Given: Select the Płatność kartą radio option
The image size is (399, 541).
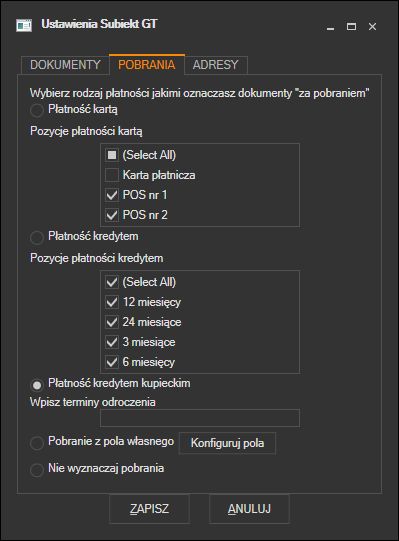Looking at the screenshot, I should [x=37, y=110].
